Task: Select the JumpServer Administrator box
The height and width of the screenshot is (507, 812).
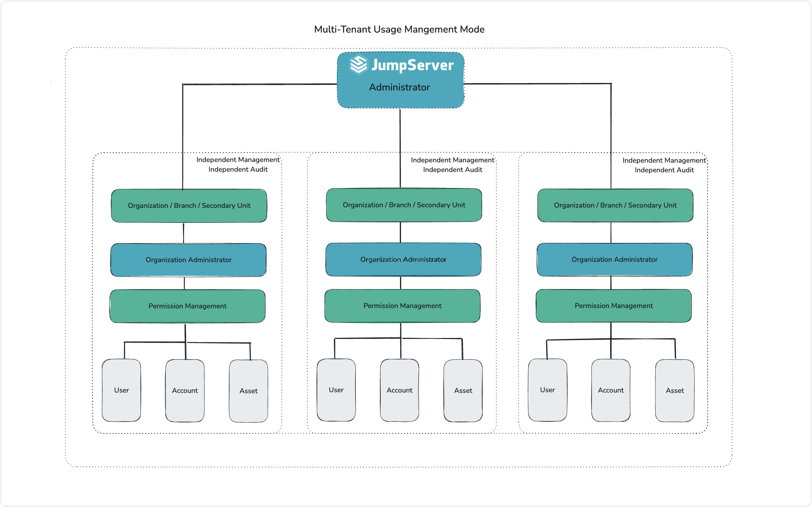Action: click(400, 80)
